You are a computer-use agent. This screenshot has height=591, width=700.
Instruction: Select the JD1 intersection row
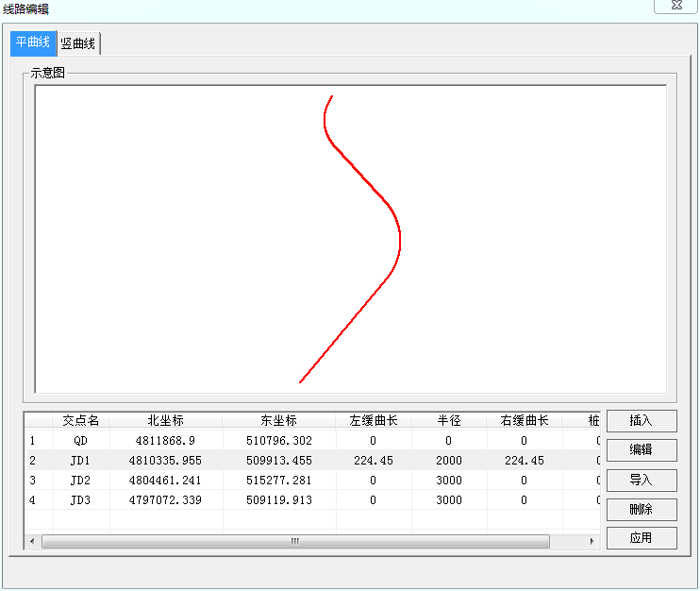point(81,461)
